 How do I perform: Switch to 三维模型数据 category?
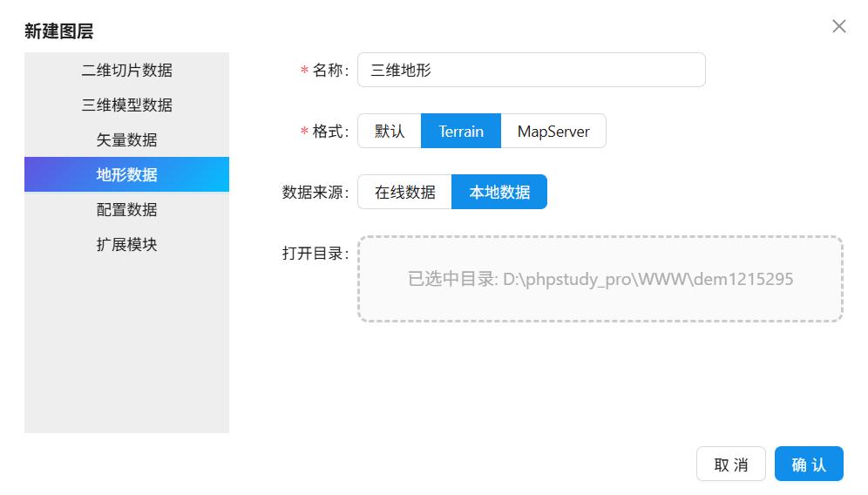(x=126, y=105)
